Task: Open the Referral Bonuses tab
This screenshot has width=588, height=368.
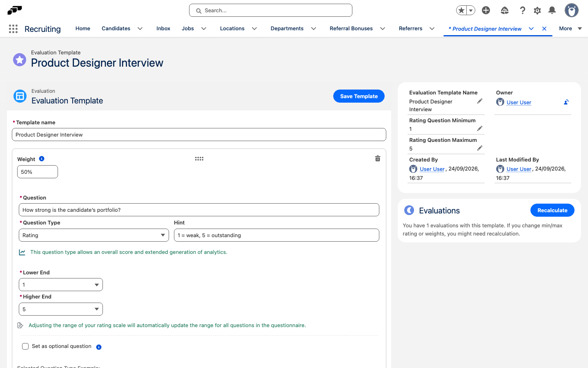Action: coord(351,29)
